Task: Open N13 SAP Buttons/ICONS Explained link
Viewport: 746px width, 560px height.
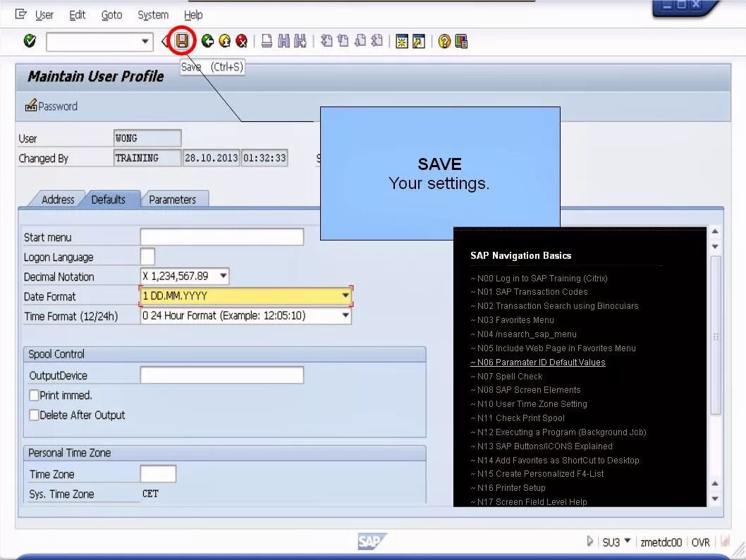Action: coord(542,446)
